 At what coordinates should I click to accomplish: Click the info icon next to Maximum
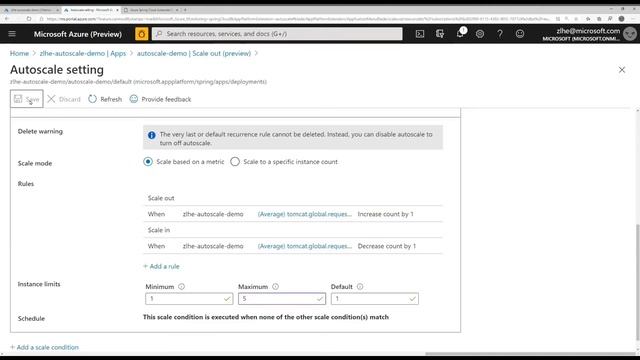(x=276, y=287)
